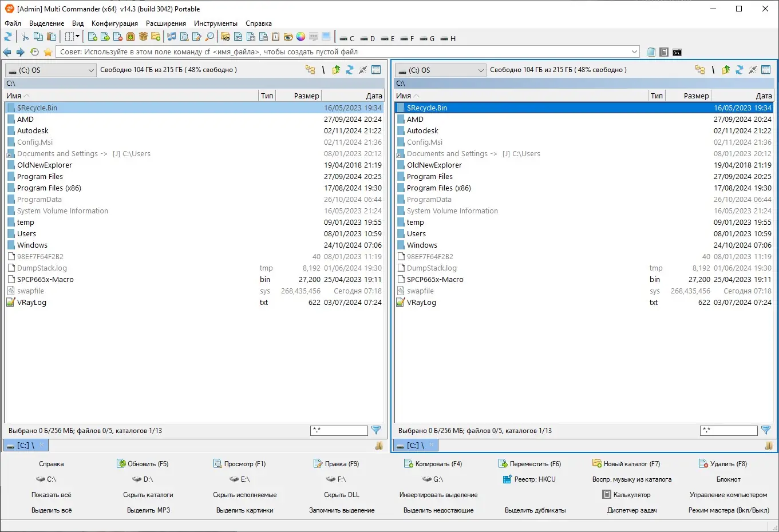
Task: Click Реестр: HKCU button
Action: (529, 479)
